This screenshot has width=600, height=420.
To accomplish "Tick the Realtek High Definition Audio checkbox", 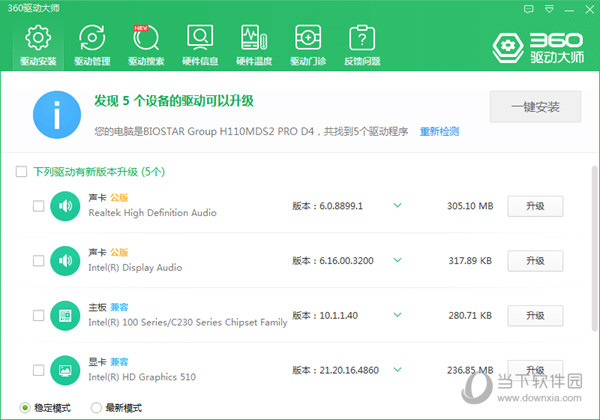I will coord(38,207).
